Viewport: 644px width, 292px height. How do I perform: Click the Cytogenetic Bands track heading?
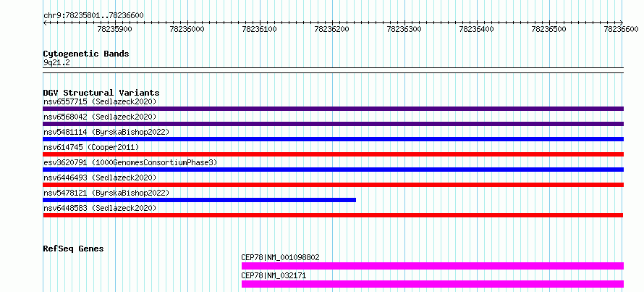tap(86, 54)
